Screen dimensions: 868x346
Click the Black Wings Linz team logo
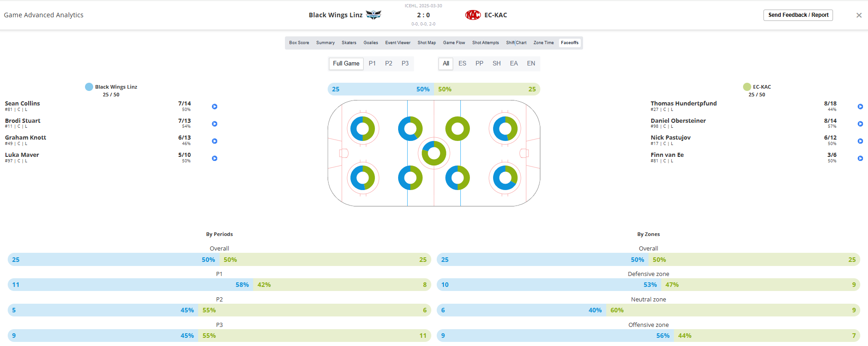[x=374, y=15]
